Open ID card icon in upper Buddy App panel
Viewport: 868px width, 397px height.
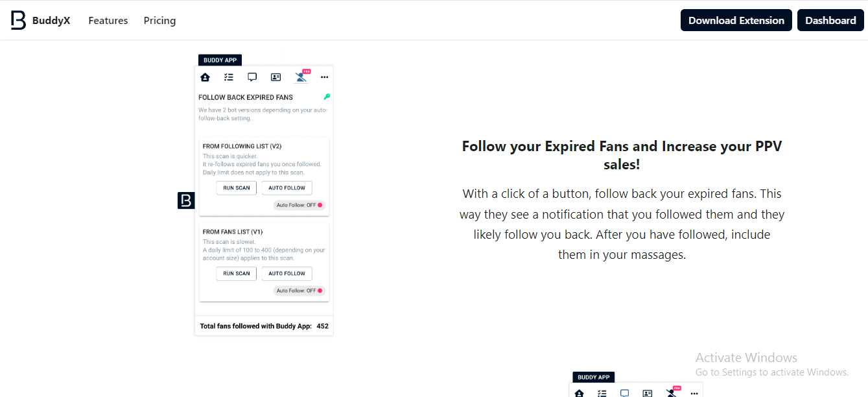(276, 77)
